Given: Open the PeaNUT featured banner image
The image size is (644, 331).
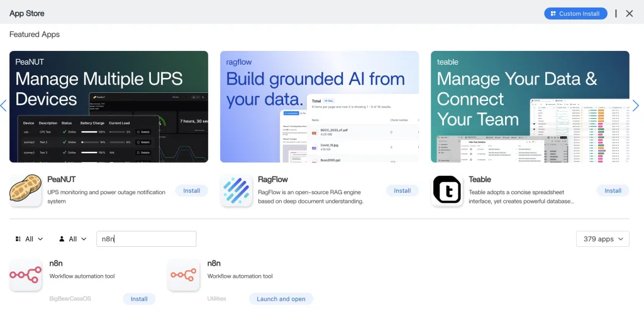Looking at the screenshot, I should coord(109,107).
